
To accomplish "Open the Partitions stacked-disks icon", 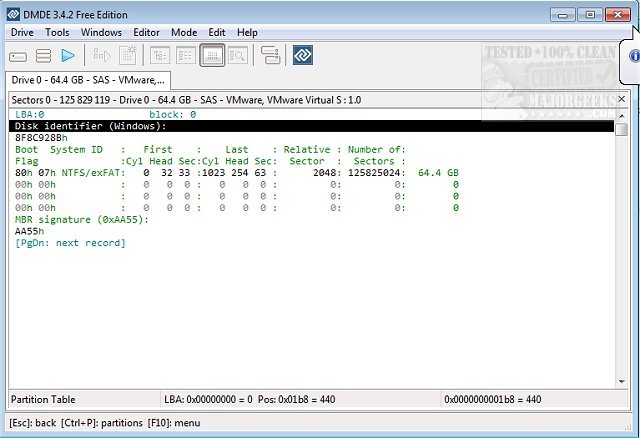I will tap(43, 56).
